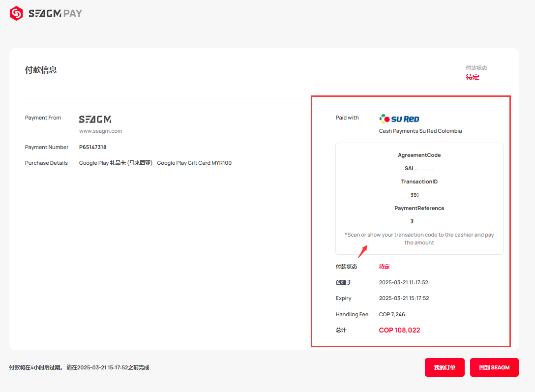The image size is (535, 392).
Task: Click the Paid with label
Action: pos(347,118)
